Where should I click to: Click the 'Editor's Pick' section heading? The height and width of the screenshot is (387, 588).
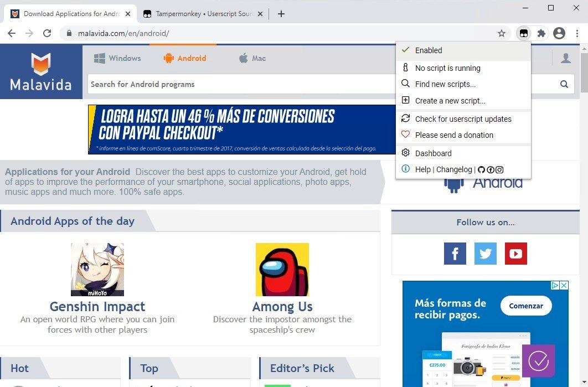pos(302,368)
